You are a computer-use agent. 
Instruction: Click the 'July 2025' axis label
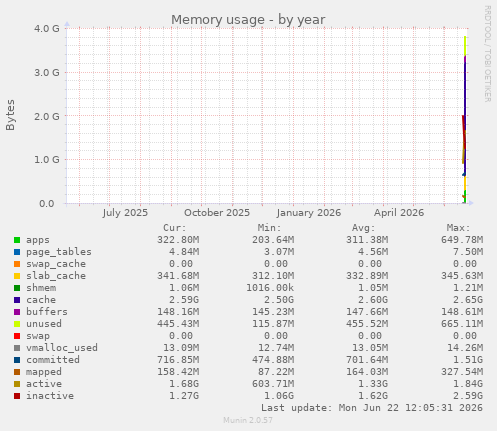(x=125, y=213)
